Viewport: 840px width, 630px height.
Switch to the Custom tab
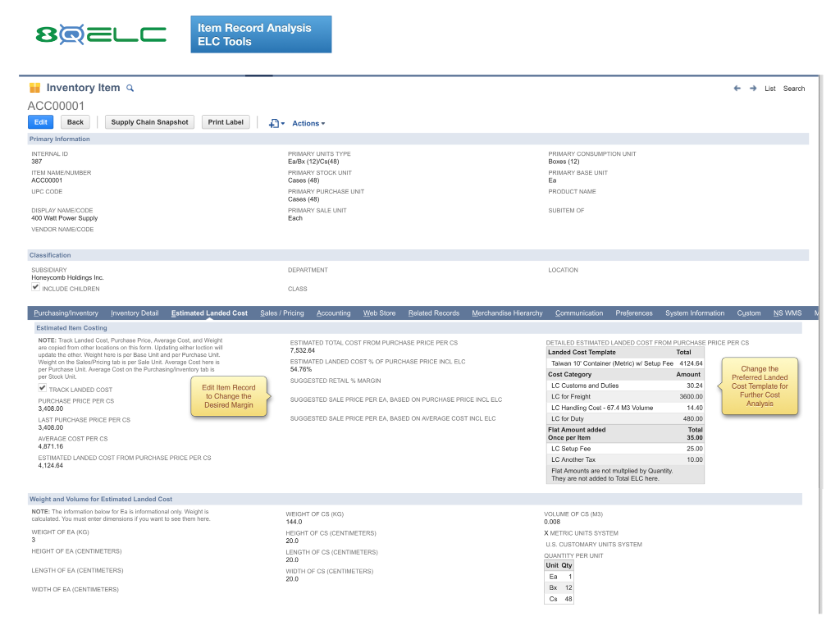click(748, 313)
